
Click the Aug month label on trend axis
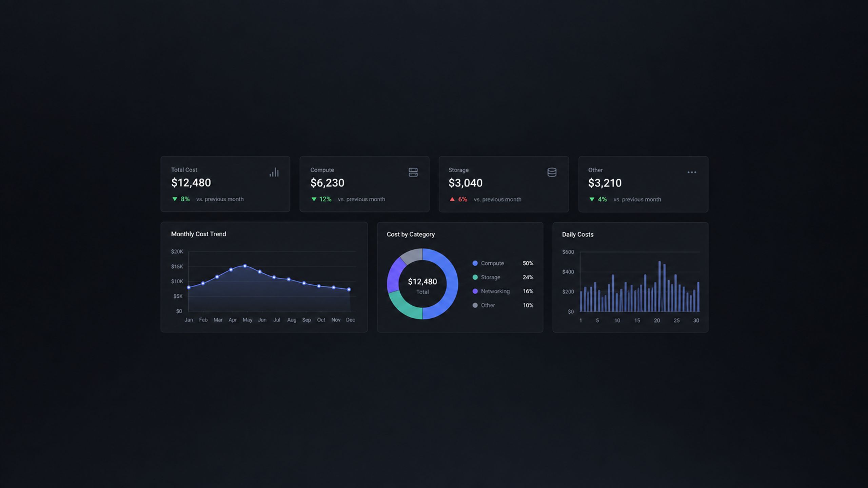[292, 320]
